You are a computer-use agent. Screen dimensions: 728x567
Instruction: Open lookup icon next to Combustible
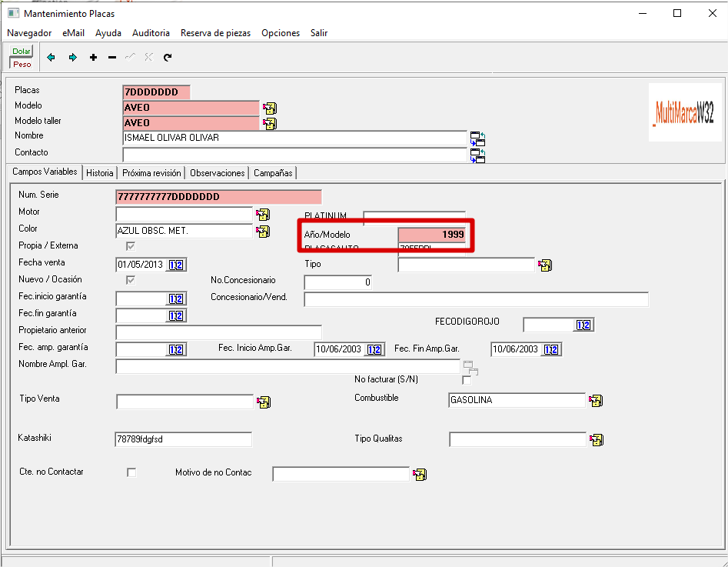tap(596, 400)
